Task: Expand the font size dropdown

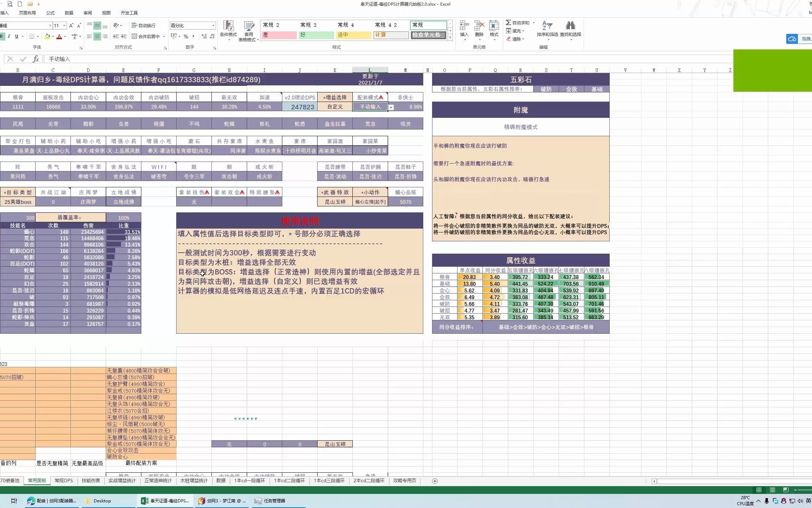Action: point(64,25)
